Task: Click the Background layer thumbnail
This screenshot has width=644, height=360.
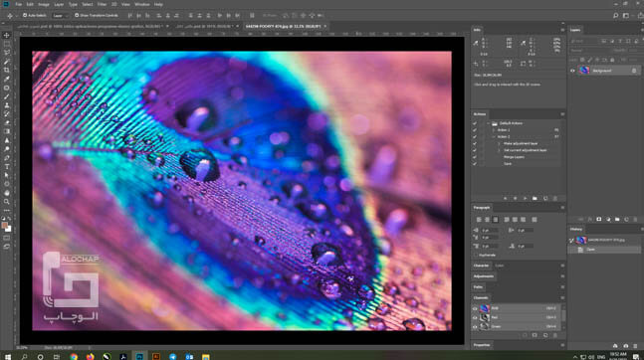Action: [x=584, y=71]
